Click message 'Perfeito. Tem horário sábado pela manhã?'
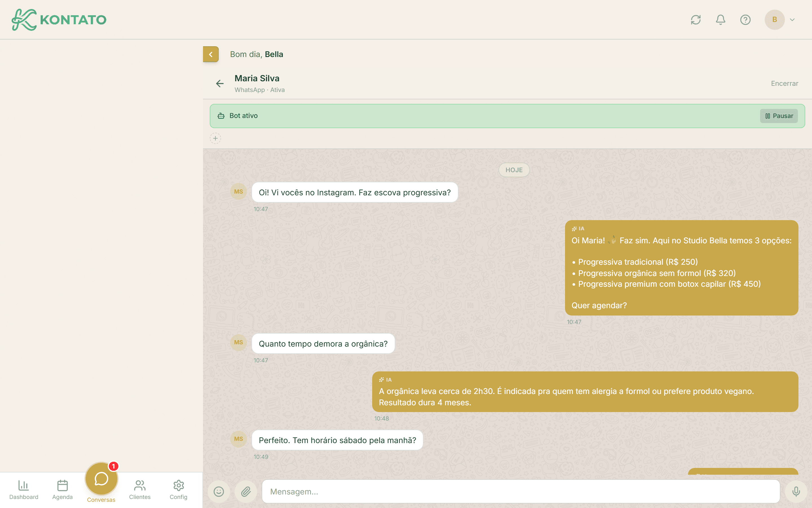Screen dimensions: 812x508 click(337, 440)
